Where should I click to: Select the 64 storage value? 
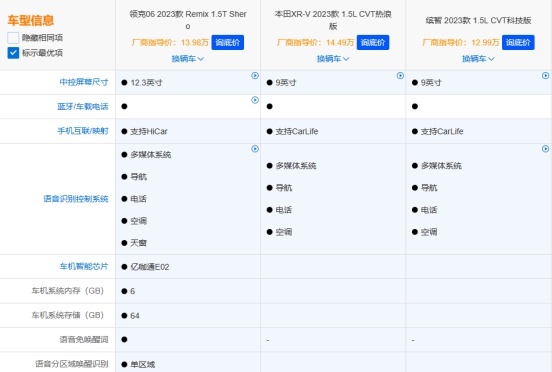tap(135, 316)
